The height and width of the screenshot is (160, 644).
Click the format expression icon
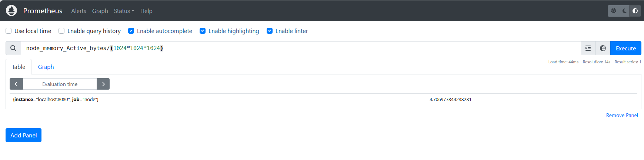tap(588, 48)
